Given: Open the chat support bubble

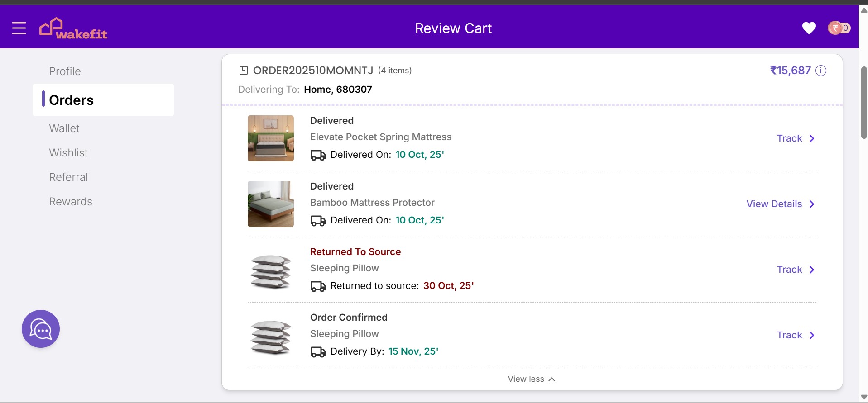Looking at the screenshot, I should [x=41, y=329].
